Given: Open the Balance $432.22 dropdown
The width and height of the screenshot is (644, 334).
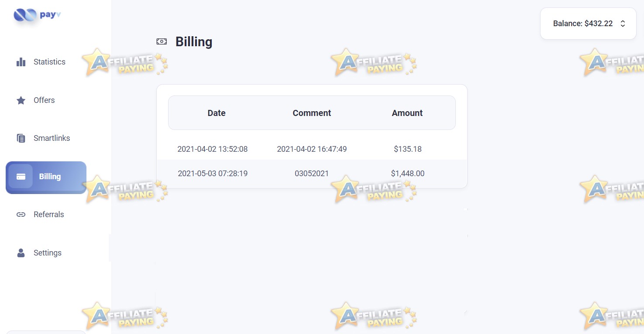Looking at the screenshot, I should click(588, 24).
